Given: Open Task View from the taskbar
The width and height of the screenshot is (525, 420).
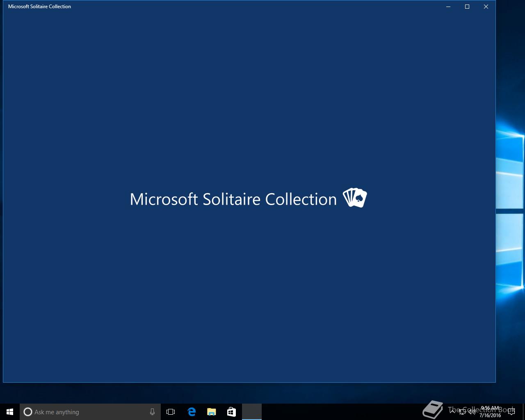Looking at the screenshot, I should click(171, 412).
